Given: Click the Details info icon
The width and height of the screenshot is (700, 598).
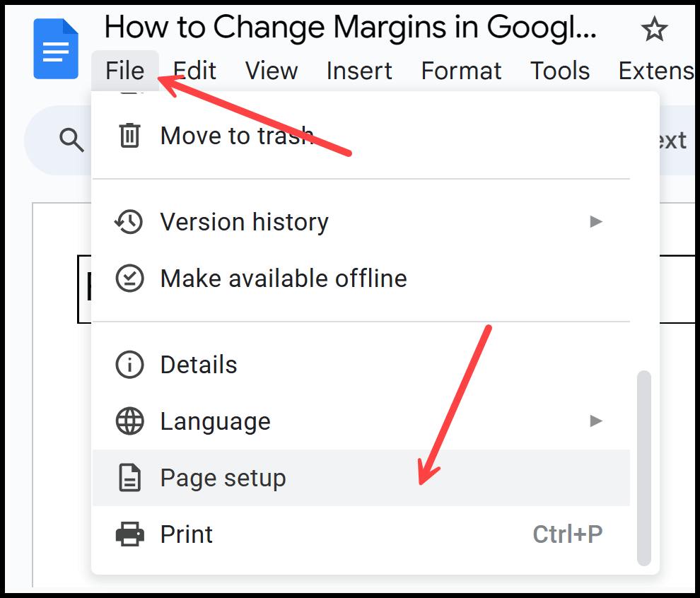Looking at the screenshot, I should coord(129,365).
